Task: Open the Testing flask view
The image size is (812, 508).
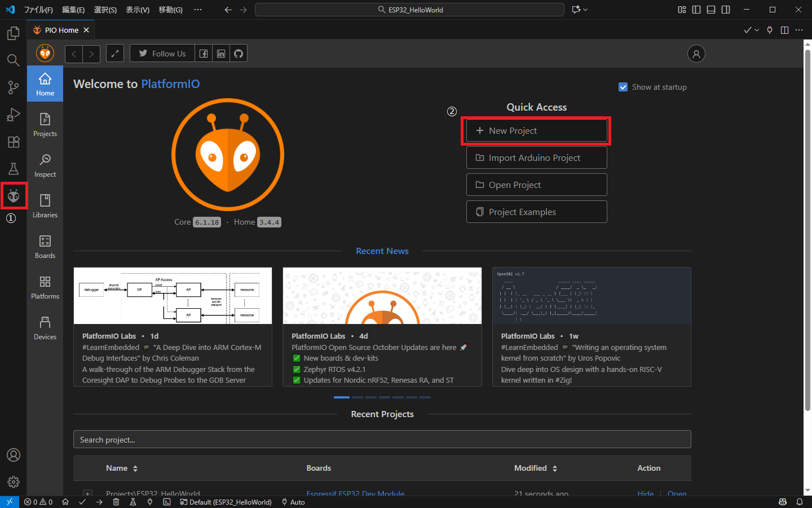Action: (x=14, y=169)
